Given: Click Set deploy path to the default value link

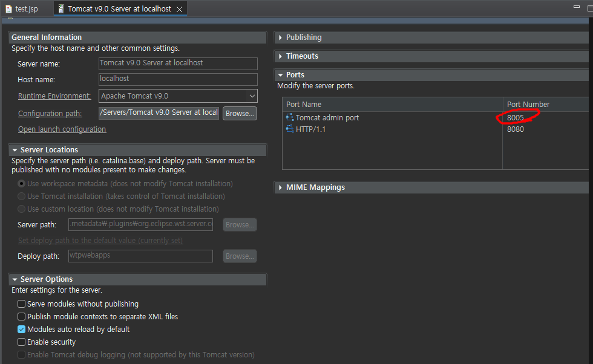Looking at the screenshot, I should tap(100, 241).
